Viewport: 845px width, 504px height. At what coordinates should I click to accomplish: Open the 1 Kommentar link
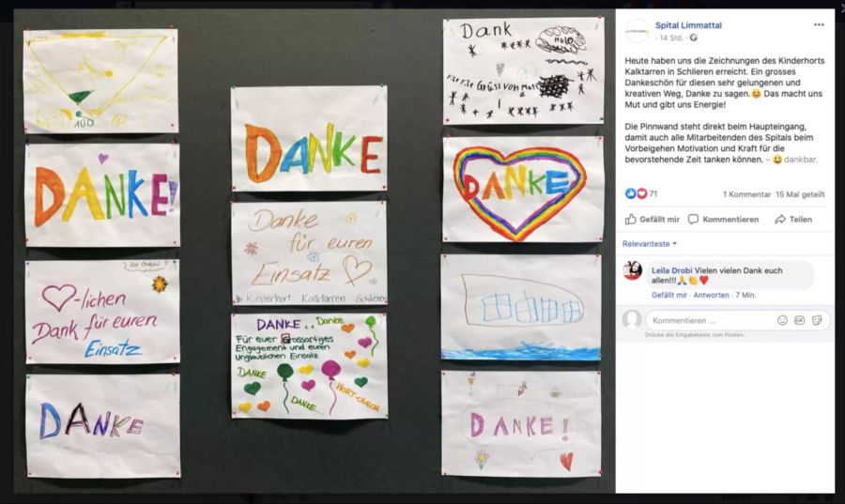tap(747, 194)
